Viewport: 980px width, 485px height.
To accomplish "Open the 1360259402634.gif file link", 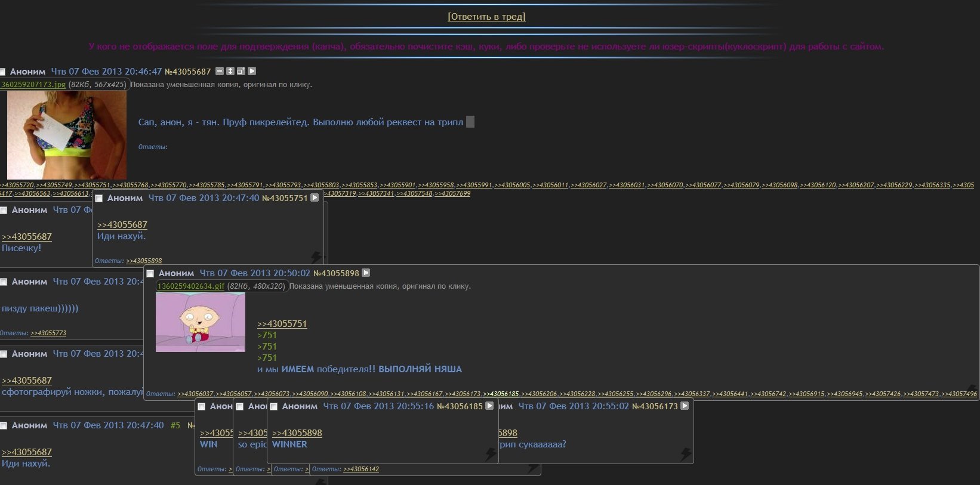I will (191, 286).
